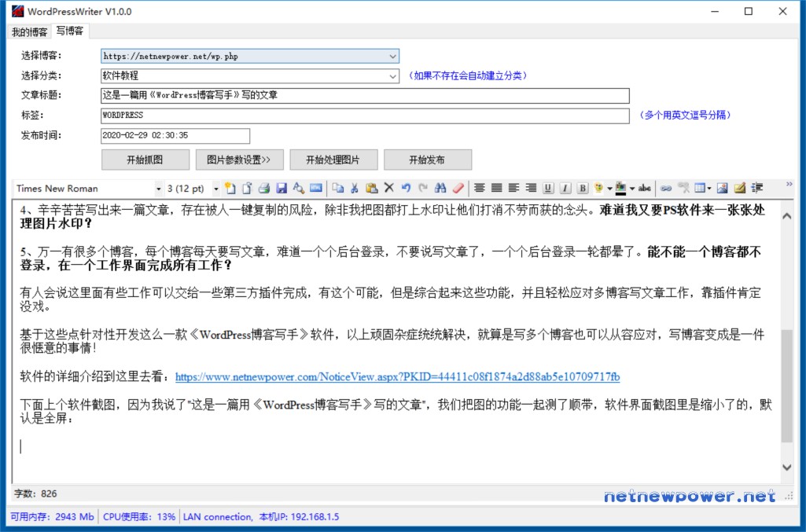The image size is (806, 532).
Task: Click the 开始发布 publish button
Action: click(x=428, y=160)
